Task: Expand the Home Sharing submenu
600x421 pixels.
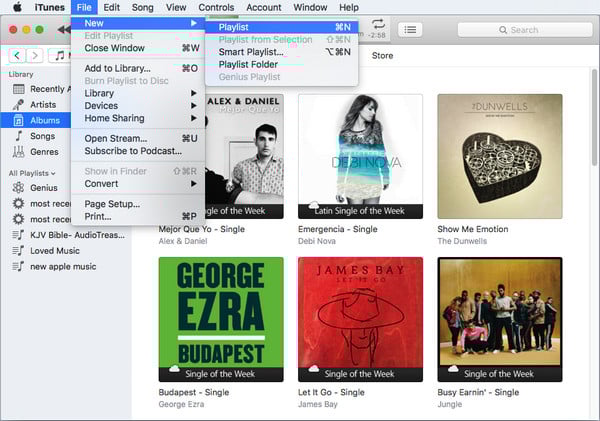Action: point(138,118)
